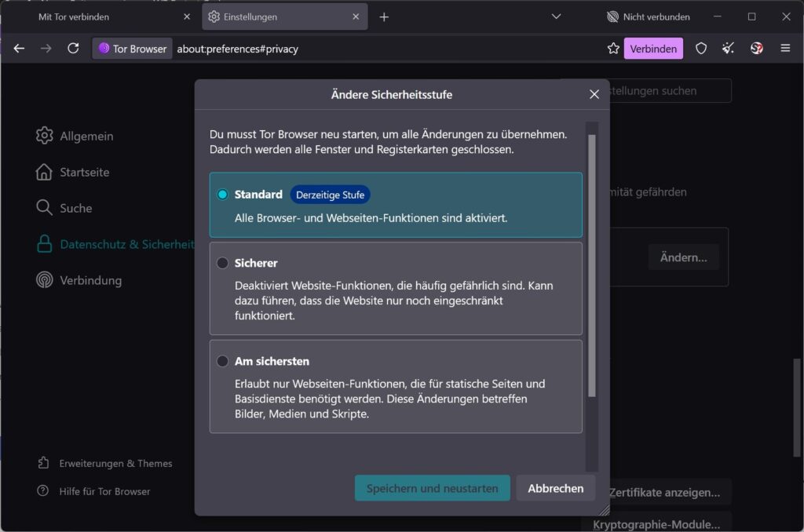Open the security level shield icon
The height and width of the screenshot is (532, 804).
pyautogui.click(x=701, y=49)
